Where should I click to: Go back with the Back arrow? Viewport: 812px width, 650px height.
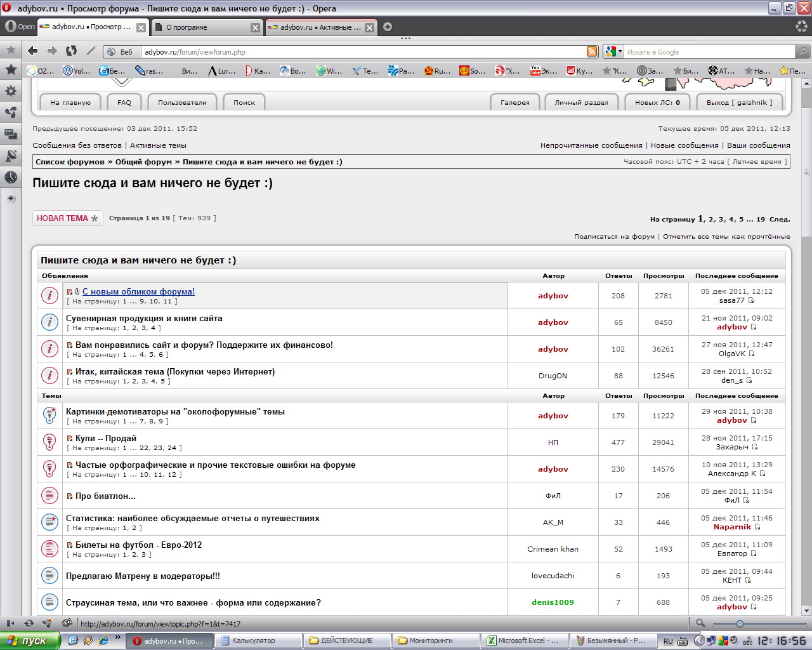point(33,51)
